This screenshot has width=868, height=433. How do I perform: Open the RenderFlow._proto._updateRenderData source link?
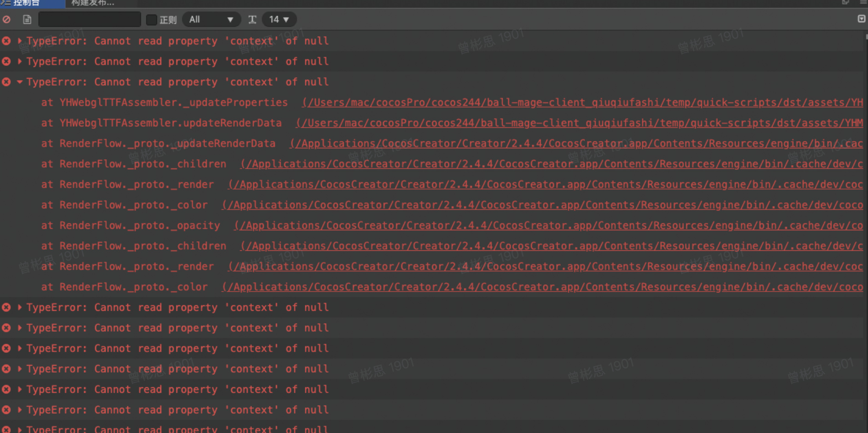pyautogui.click(x=576, y=144)
